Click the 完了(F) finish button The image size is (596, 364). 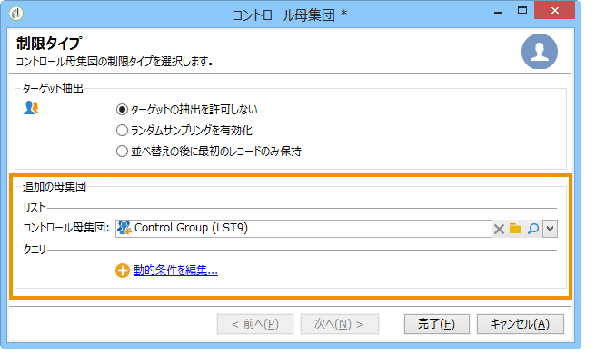(x=437, y=324)
